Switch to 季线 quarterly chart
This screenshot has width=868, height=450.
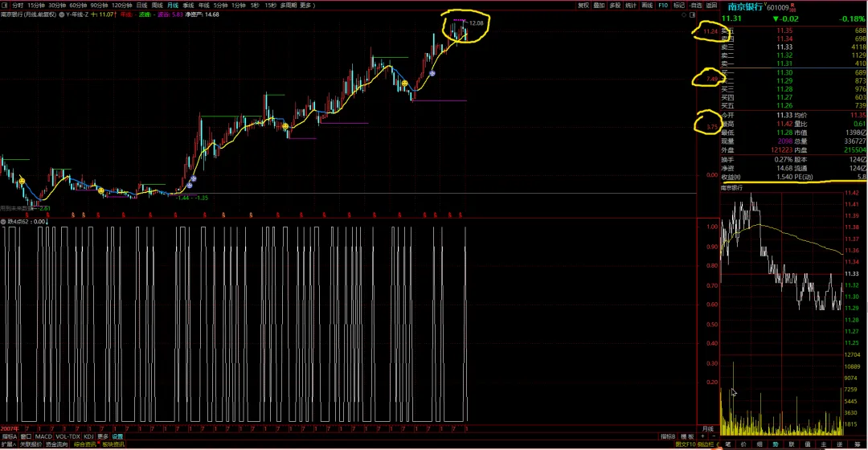(188, 5)
